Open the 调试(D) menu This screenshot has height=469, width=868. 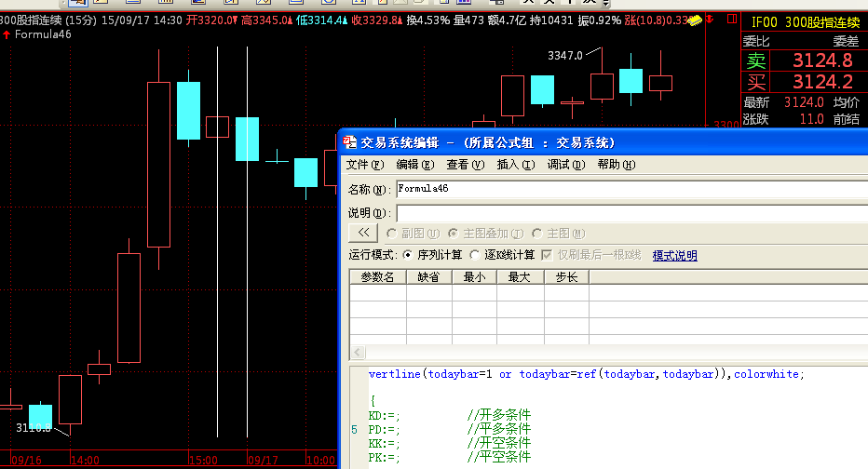click(x=566, y=165)
